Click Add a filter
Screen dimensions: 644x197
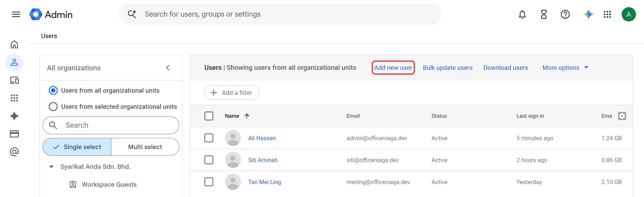click(232, 93)
